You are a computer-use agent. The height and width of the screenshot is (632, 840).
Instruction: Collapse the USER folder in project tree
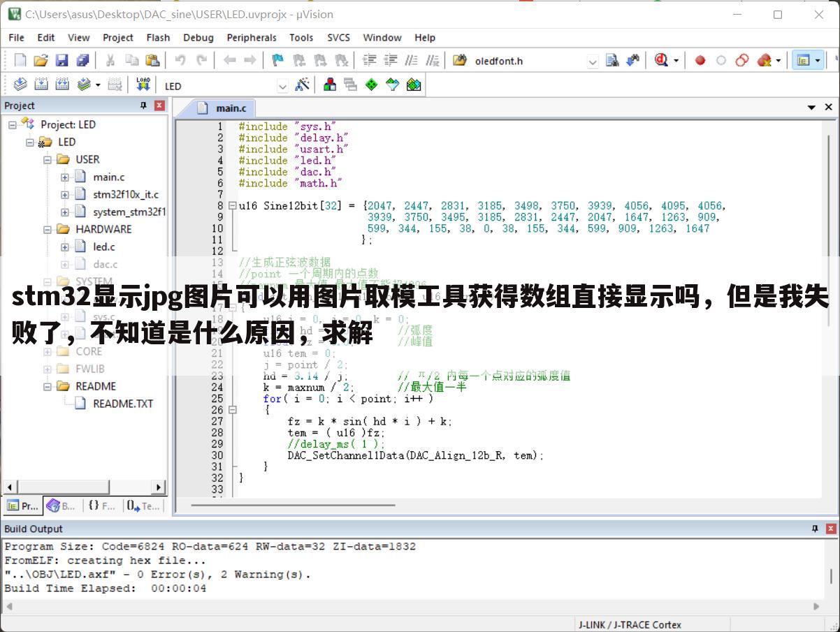tap(48, 159)
